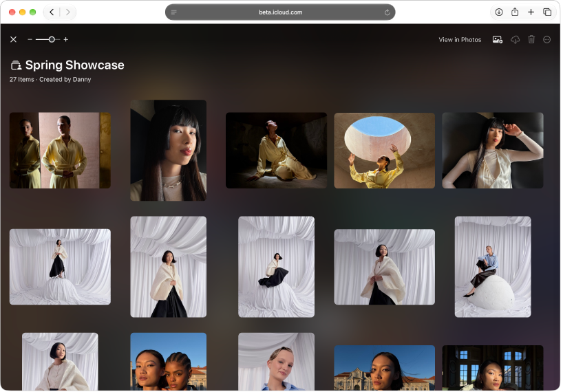Open photo of two women against blue sky
The height and width of the screenshot is (392, 563).
coord(168,362)
